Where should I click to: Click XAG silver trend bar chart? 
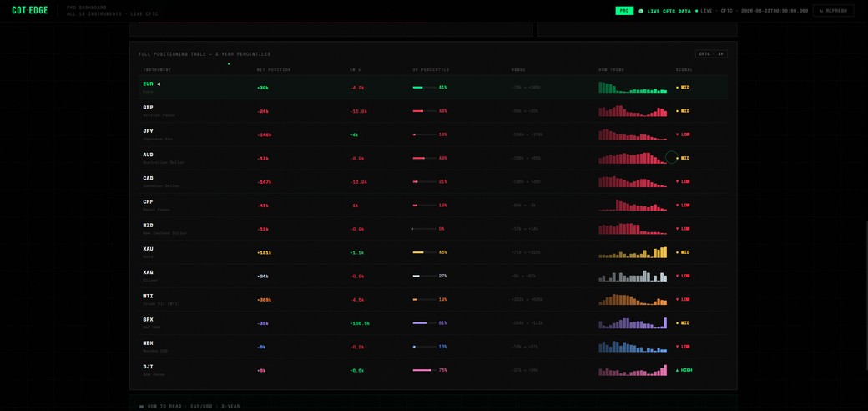point(633,276)
